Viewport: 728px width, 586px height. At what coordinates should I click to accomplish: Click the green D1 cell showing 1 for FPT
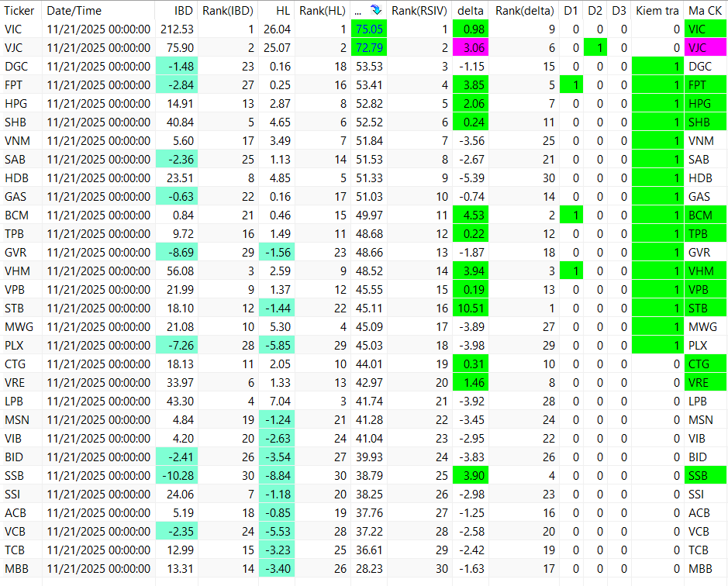pyautogui.click(x=571, y=85)
